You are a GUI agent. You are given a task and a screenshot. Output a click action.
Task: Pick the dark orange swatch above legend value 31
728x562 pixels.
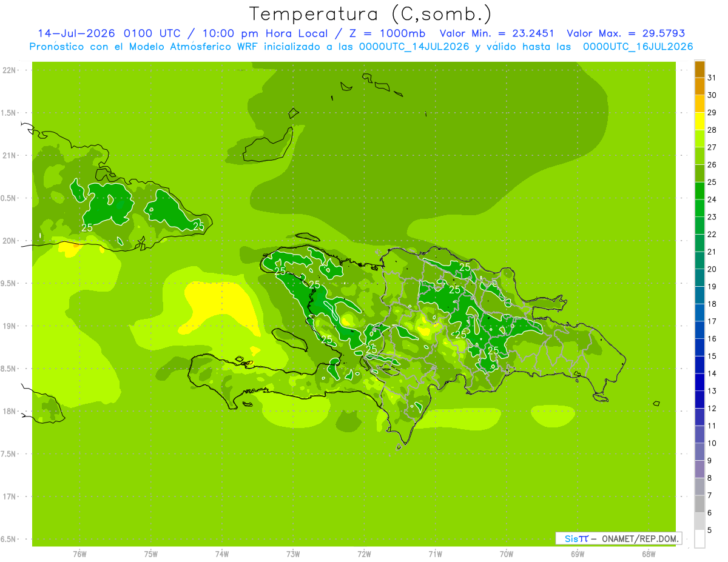[x=699, y=69]
